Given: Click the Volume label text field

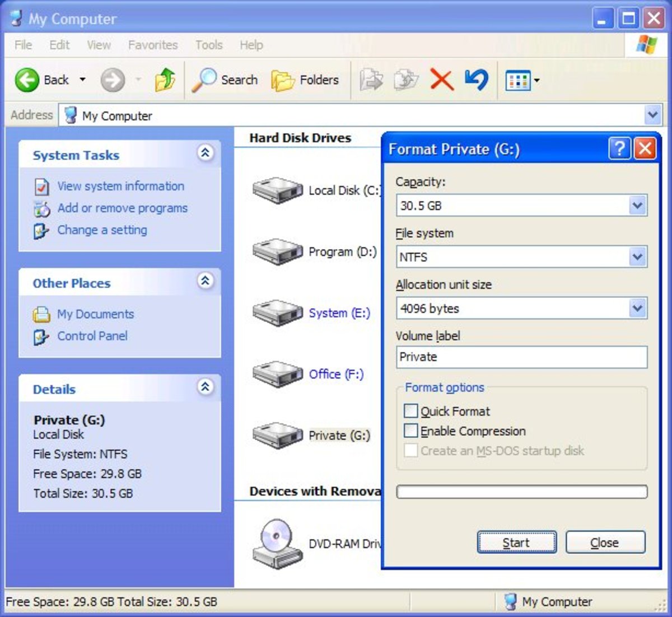Looking at the screenshot, I should 521,357.
